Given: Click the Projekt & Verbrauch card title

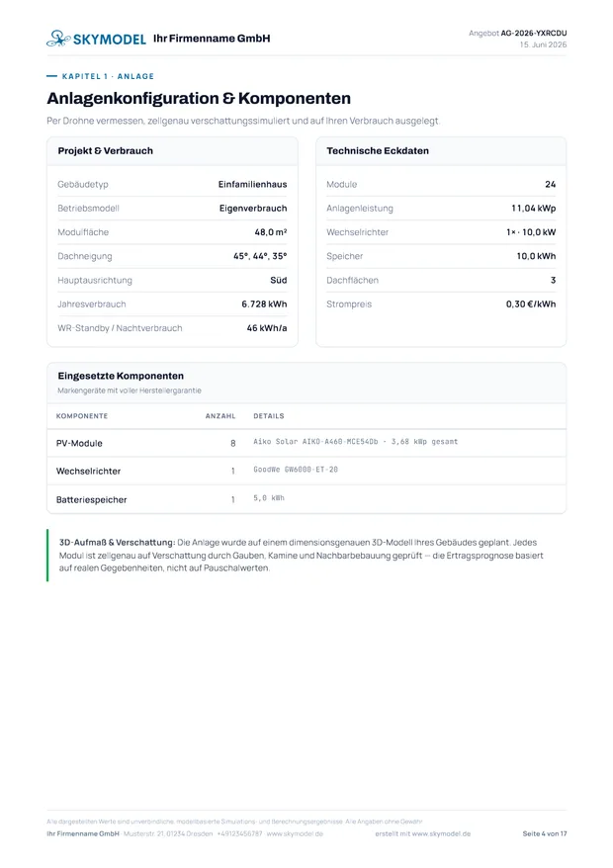Looking at the screenshot, I should [105, 150].
